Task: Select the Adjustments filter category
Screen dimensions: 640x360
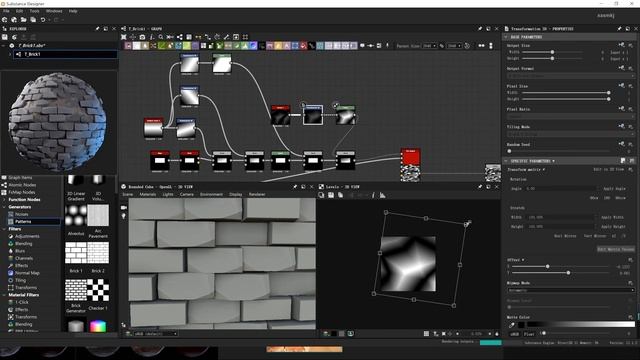Action: [x=27, y=236]
